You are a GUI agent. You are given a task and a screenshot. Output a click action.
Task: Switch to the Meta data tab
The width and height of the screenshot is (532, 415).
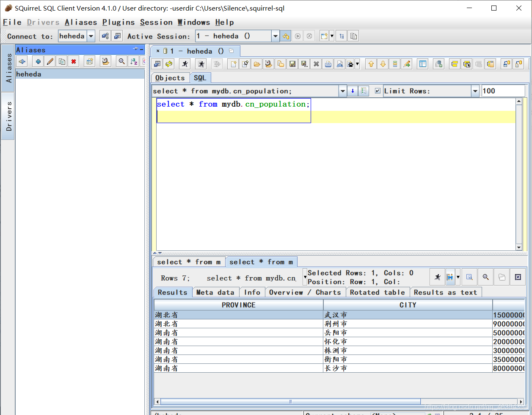(x=215, y=292)
